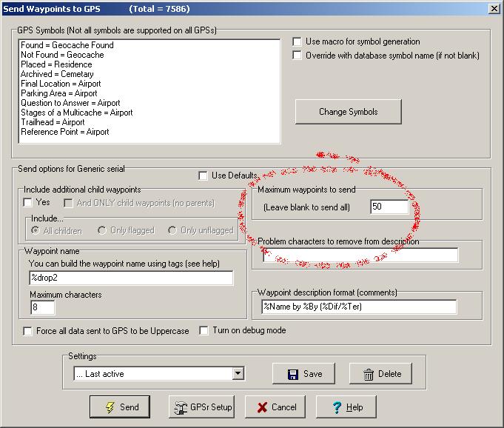This screenshot has width=504, height=428.
Task: Enable Yes for additional child waypoints
Action: [28, 203]
